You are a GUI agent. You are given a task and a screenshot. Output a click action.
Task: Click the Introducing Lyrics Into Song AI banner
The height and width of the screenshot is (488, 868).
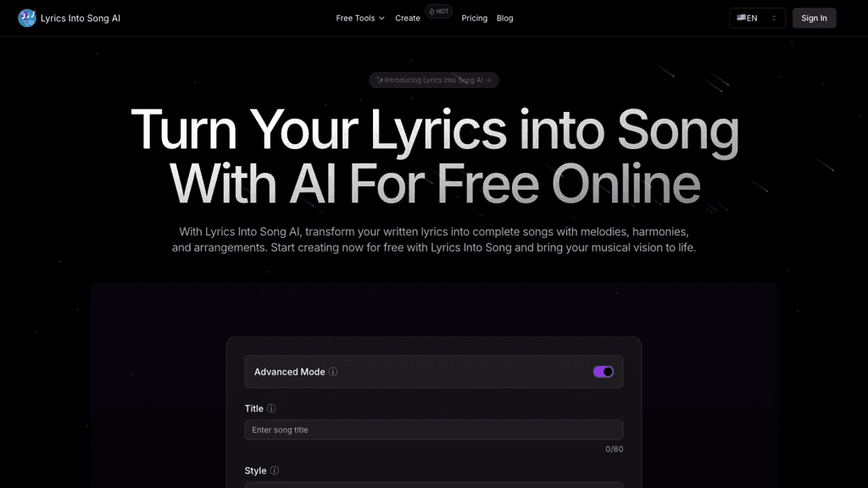(x=434, y=80)
